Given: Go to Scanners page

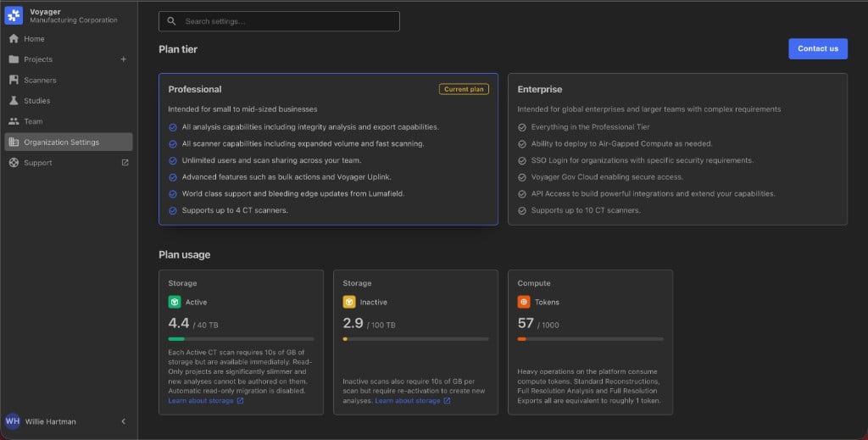Looking at the screenshot, I should (x=69, y=80).
